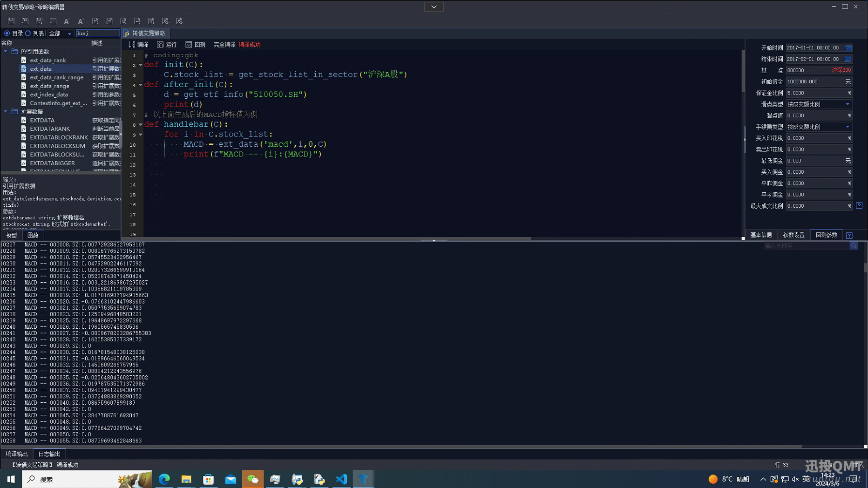
Task: Click the 最大成交比例 input field
Action: point(819,206)
